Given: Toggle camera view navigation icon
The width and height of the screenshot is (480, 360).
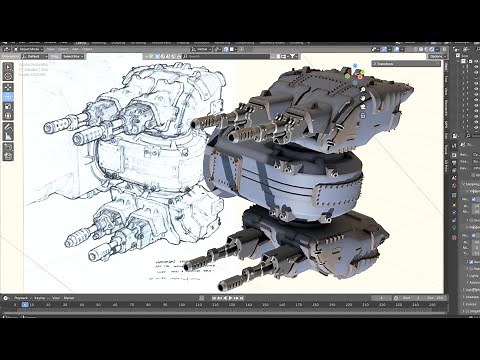Looking at the screenshot, I should [x=363, y=107].
